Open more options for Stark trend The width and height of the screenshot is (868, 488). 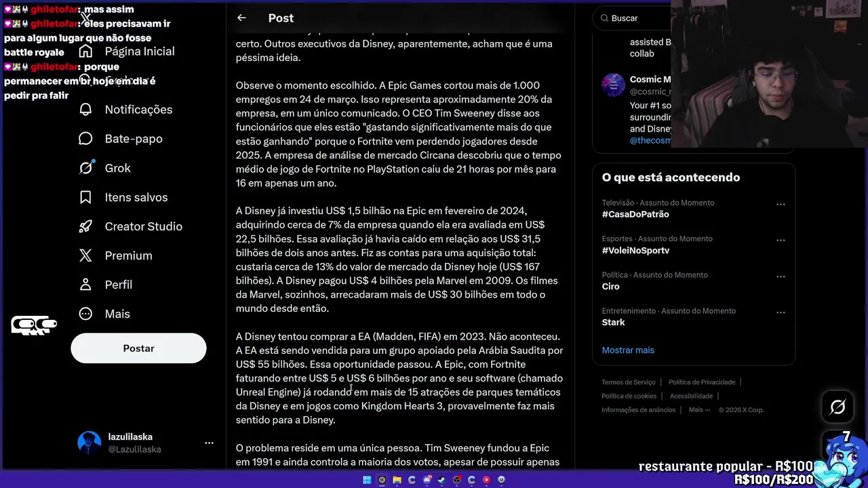[x=781, y=312]
